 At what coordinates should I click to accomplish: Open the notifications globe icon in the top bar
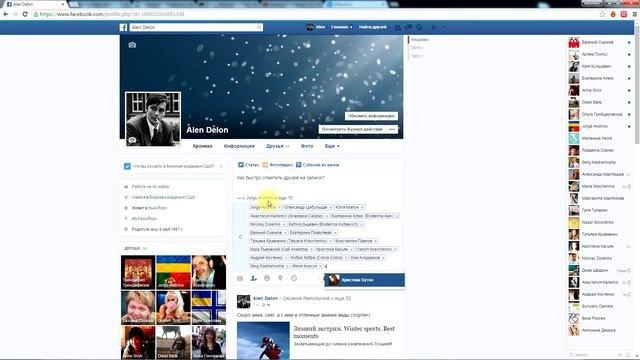coord(419,27)
